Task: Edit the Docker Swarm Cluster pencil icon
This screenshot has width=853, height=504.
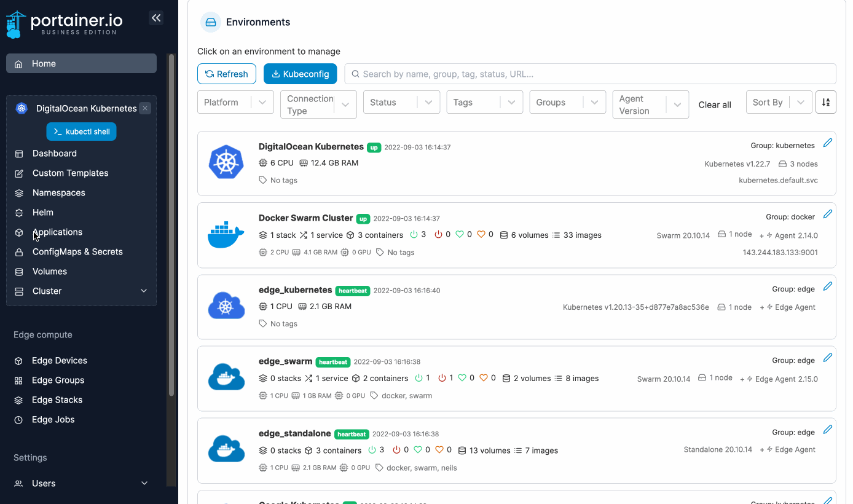Action: click(x=827, y=214)
